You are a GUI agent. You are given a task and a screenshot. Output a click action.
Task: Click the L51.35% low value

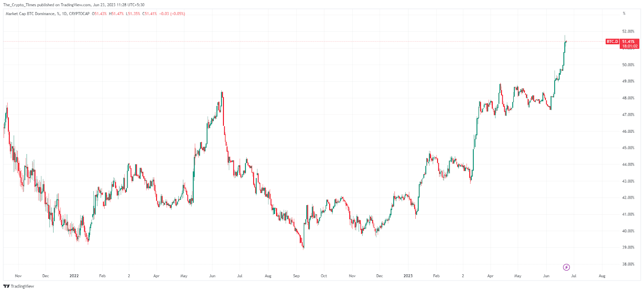tap(133, 14)
